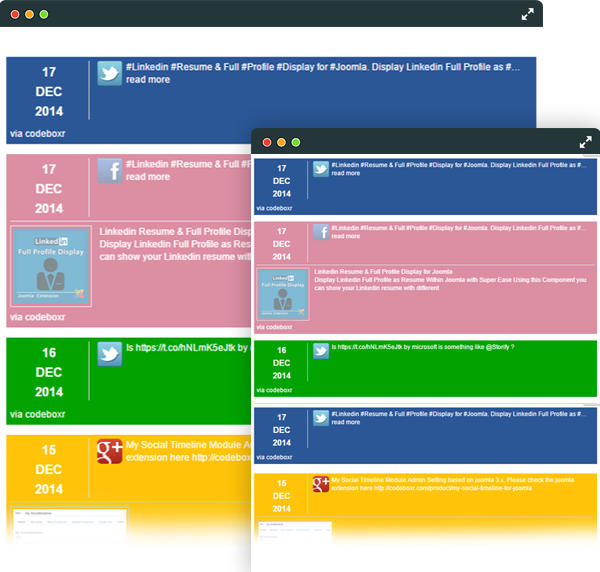Image resolution: width=600 pixels, height=572 pixels.
Task: Click the 17 DEC 2014 date on top blue post, front window
Action: (282, 181)
